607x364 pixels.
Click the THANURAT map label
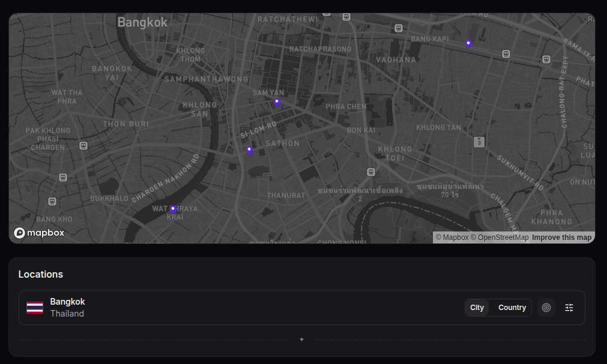(286, 195)
